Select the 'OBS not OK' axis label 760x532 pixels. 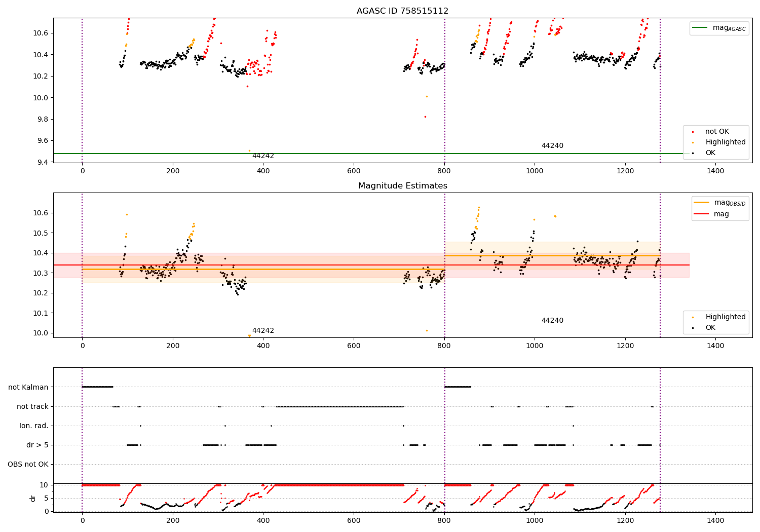tap(28, 464)
